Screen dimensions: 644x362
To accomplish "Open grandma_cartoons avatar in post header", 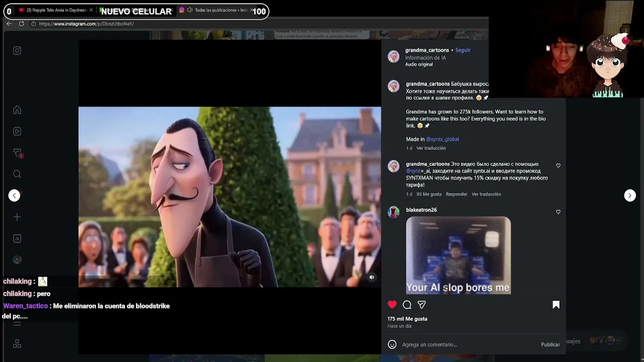I will (393, 56).
